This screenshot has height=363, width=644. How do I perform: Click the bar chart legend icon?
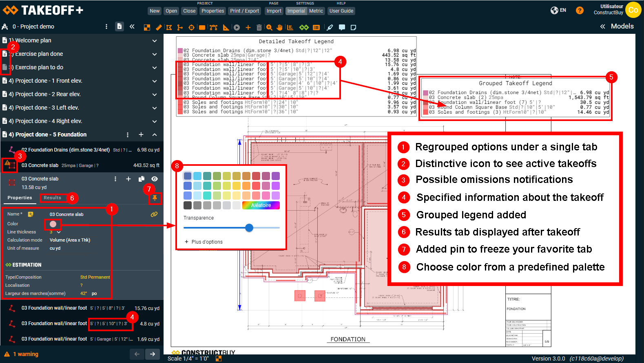click(290, 27)
